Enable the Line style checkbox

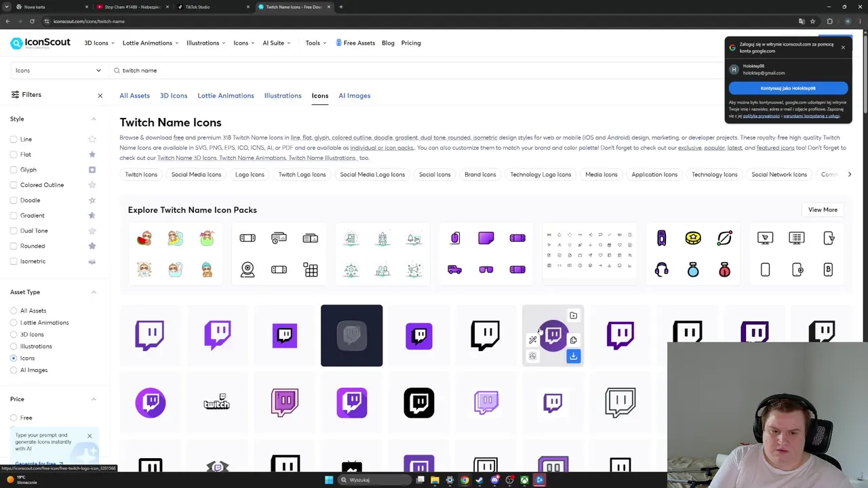point(14,139)
